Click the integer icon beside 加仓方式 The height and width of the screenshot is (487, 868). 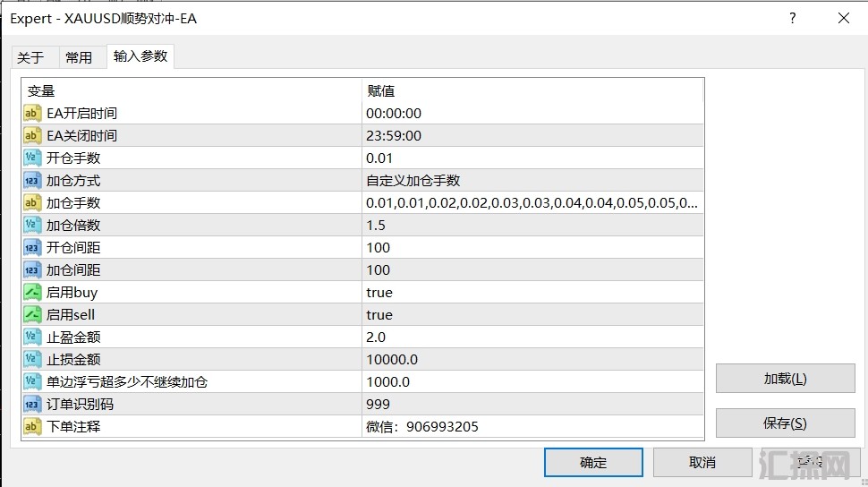(32, 181)
